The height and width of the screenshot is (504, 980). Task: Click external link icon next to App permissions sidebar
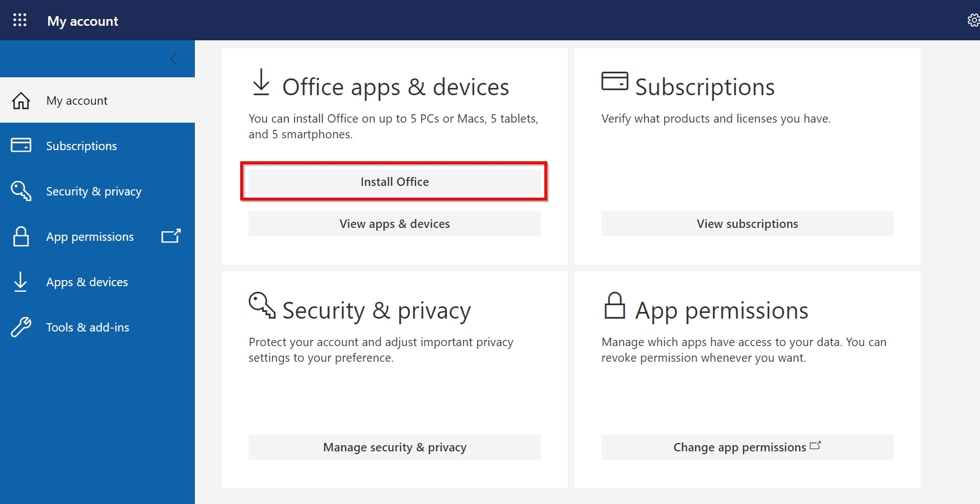[x=171, y=236]
